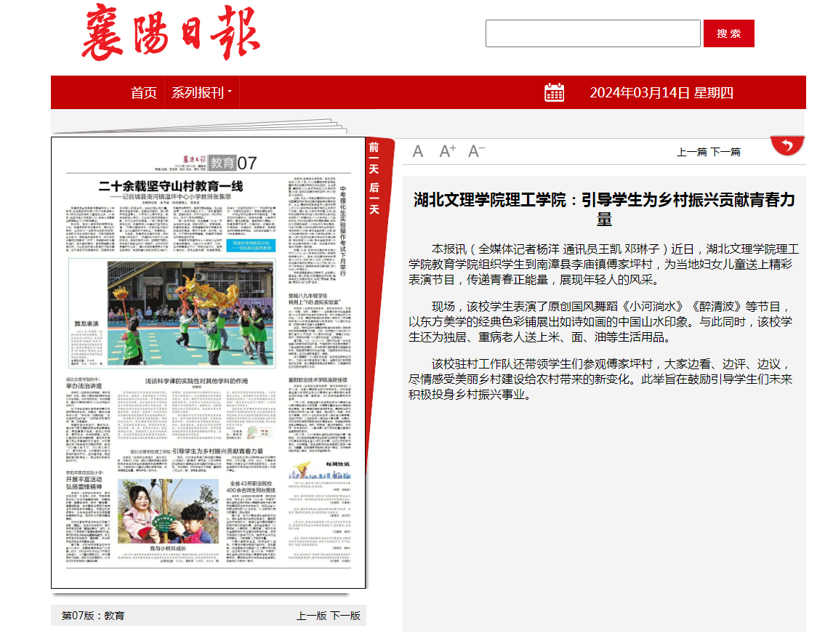
Task: Open article 全省43所职业院校 on page
Action: tap(251, 487)
